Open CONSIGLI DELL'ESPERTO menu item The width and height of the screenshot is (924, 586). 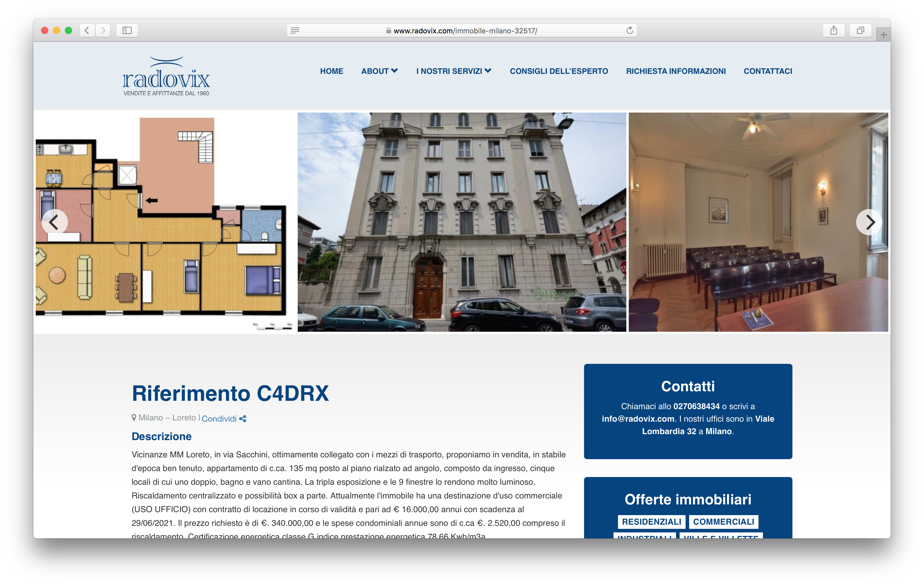559,71
